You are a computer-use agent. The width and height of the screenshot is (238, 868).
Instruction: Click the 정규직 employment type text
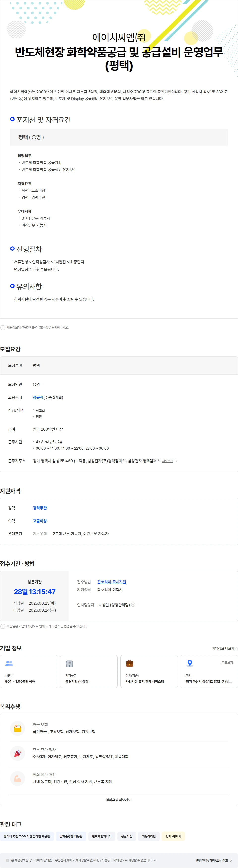[x=38, y=397]
